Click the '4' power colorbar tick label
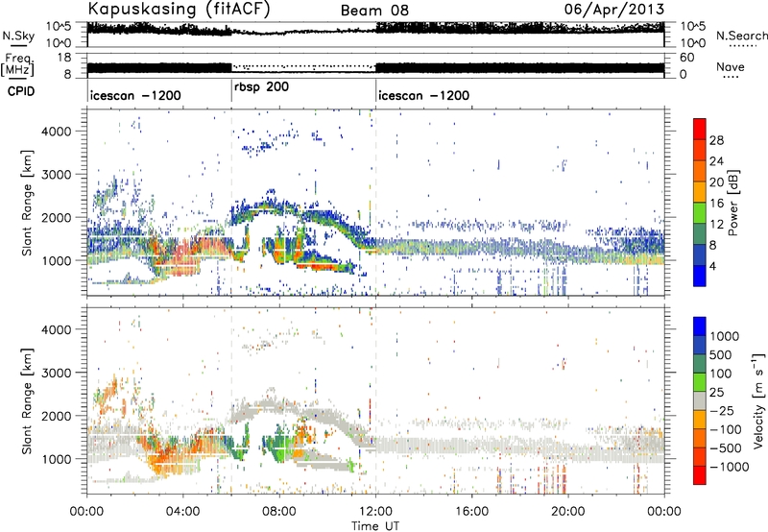Screen dimensions: 768x532 [x=712, y=266]
